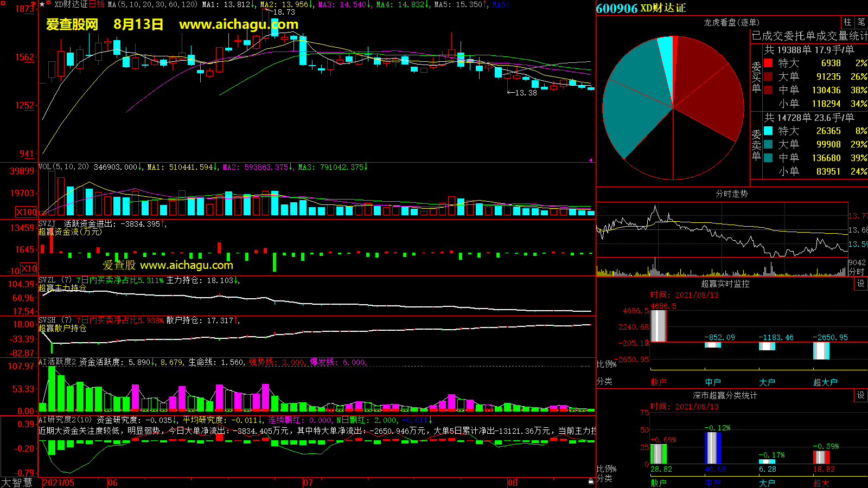Open 设 settings for 深市超赢分类统计 panel
The width and height of the screenshot is (868, 488).
tap(860, 395)
